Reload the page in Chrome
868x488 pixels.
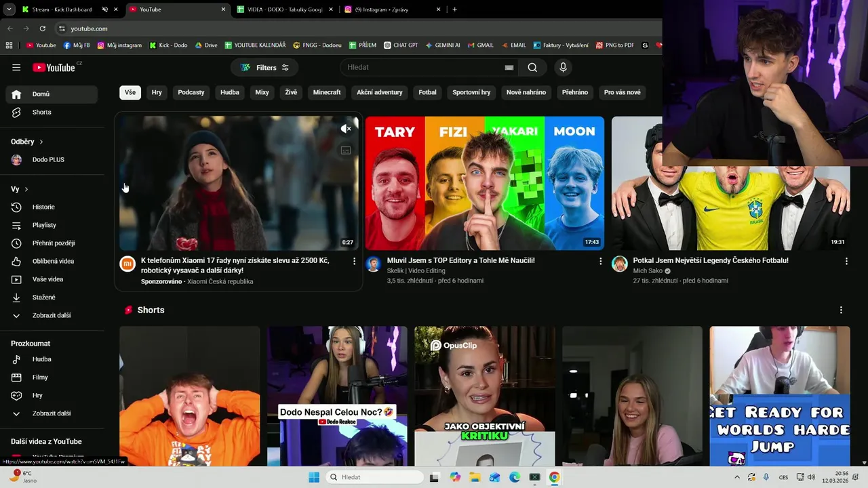tap(42, 28)
